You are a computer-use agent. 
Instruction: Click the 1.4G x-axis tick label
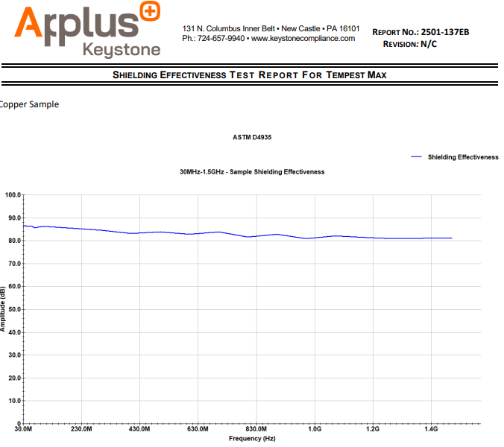431,430
